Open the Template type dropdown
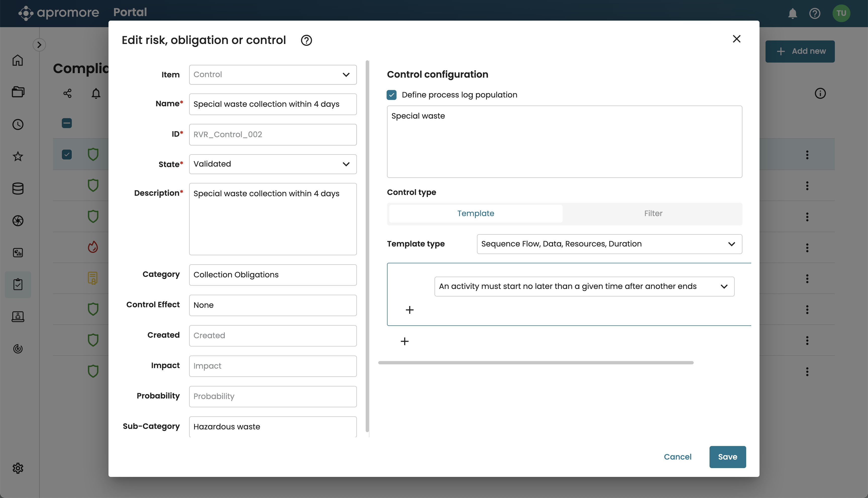This screenshot has height=498, width=868. pyautogui.click(x=609, y=244)
